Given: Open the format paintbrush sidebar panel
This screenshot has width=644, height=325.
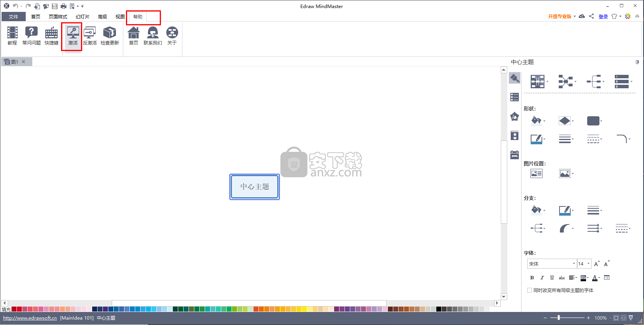Looking at the screenshot, I should 515,78.
